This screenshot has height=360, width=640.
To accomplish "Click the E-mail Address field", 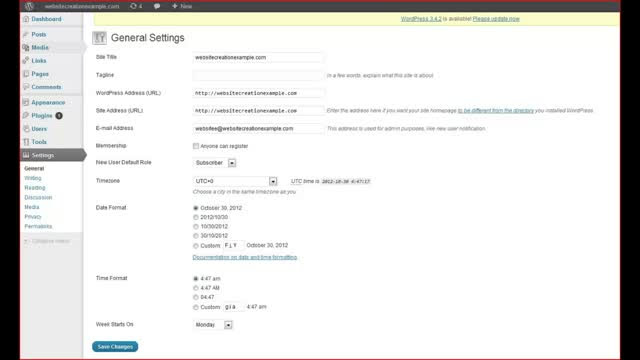I will click(x=258, y=129).
